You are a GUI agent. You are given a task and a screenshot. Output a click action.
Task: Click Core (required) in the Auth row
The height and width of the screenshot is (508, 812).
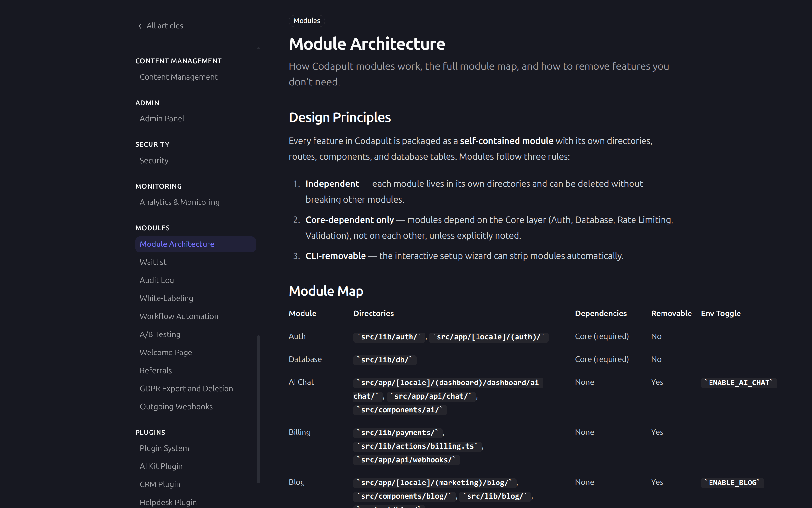(x=602, y=337)
